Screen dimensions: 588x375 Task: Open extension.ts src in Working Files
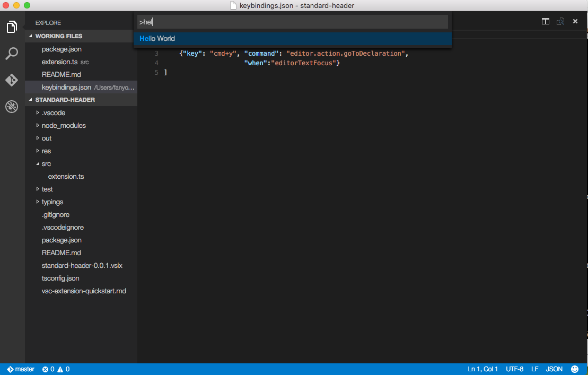[81, 62]
